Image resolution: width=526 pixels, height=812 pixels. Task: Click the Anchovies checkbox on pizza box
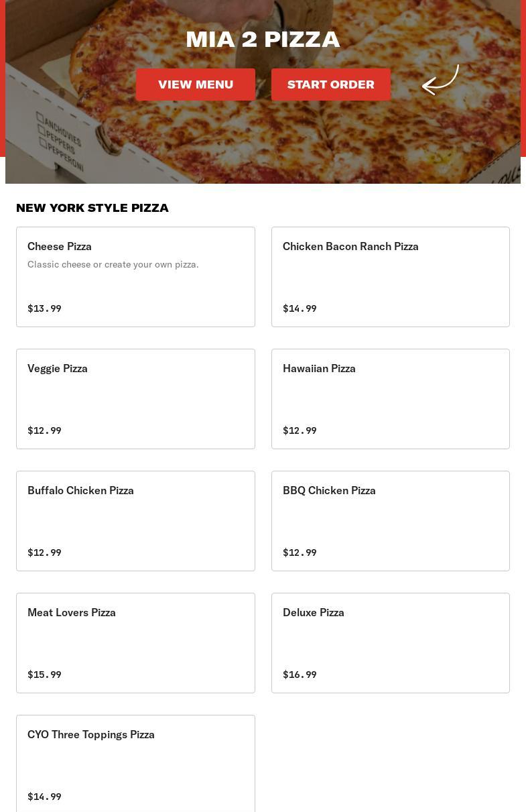(x=40, y=118)
